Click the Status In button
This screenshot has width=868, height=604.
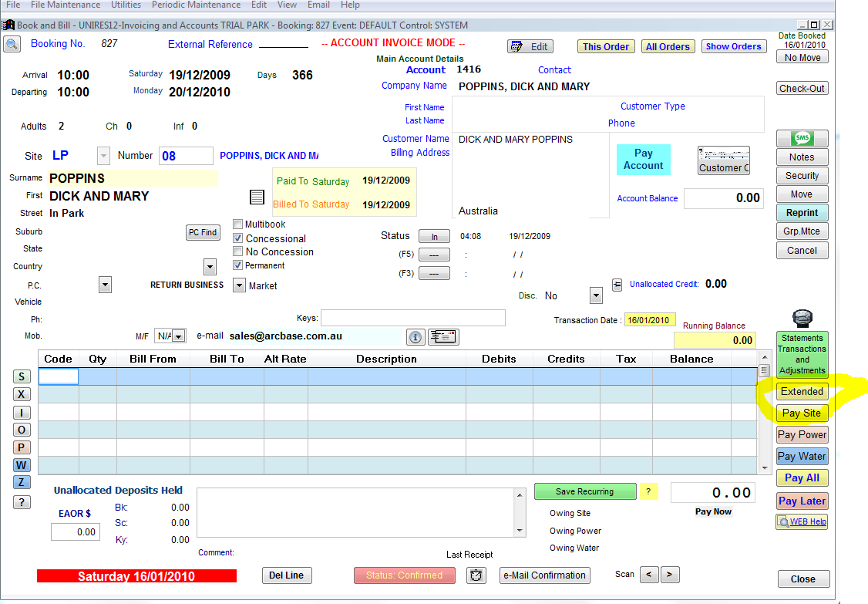click(434, 237)
